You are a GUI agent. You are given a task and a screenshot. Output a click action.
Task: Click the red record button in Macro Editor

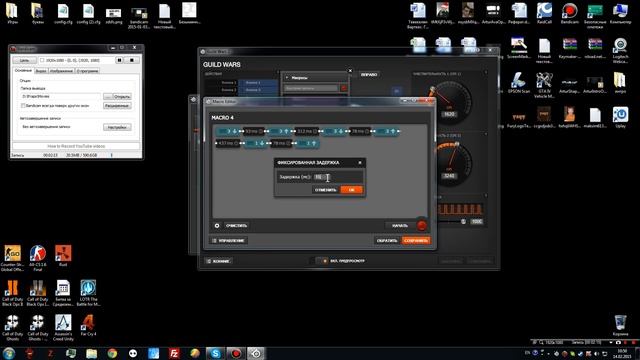[422, 225]
